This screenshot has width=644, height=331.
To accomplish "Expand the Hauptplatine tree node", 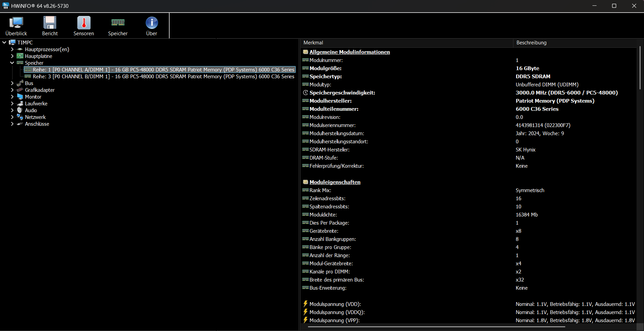I will [x=12, y=56].
